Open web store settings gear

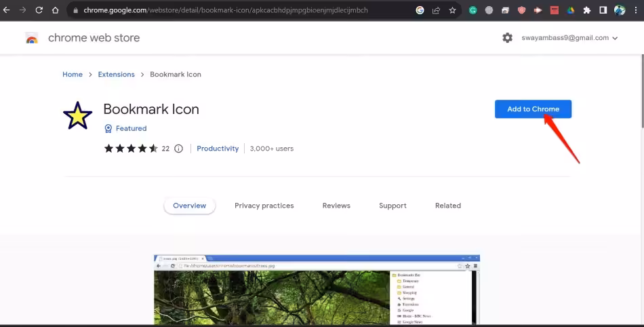click(507, 38)
